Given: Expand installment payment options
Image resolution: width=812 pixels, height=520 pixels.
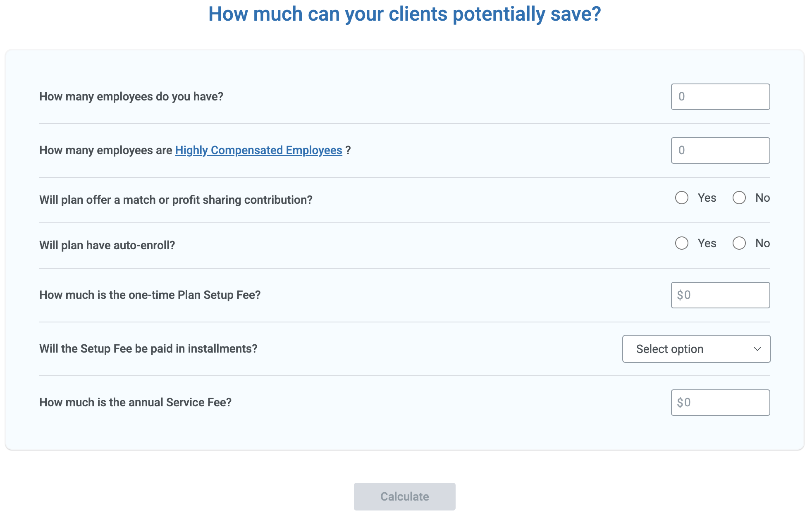Looking at the screenshot, I should pyautogui.click(x=696, y=349).
